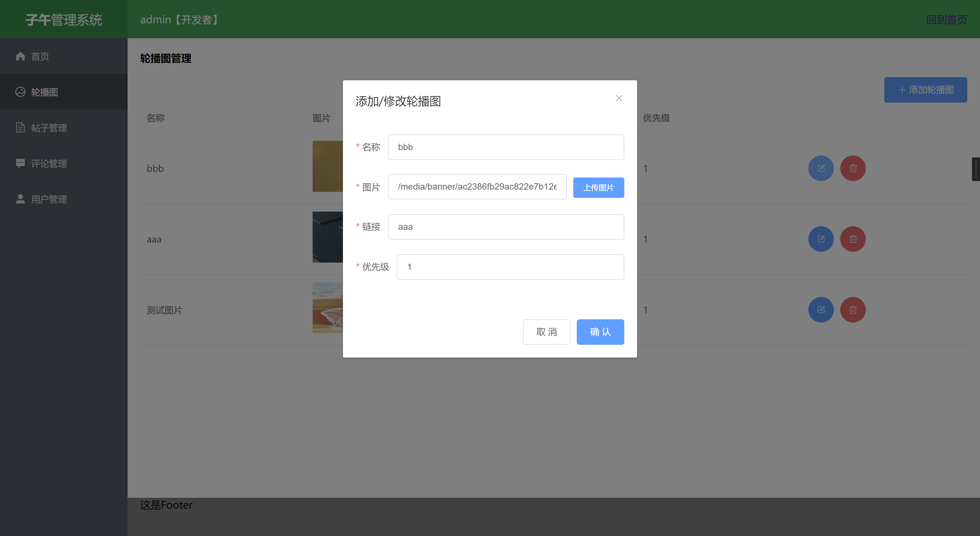This screenshot has height=536, width=980.
Task: Click the delete trash icon for the bbb row
Action: [x=852, y=168]
